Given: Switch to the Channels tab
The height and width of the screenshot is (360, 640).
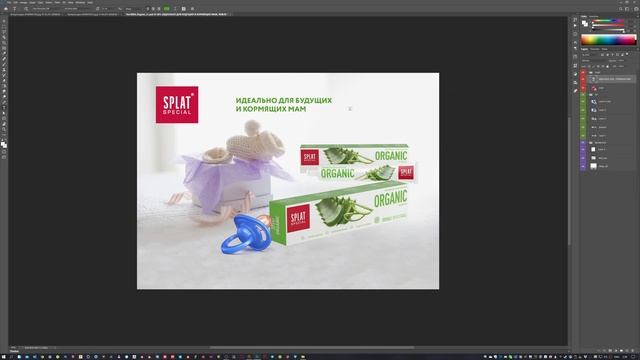Looking at the screenshot, I should point(595,49).
